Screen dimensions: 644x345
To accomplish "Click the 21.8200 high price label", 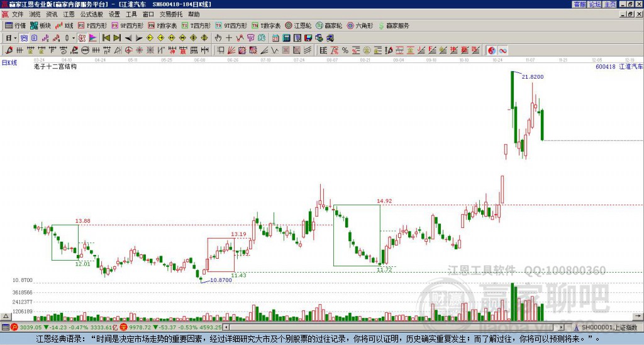I will (533, 76).
